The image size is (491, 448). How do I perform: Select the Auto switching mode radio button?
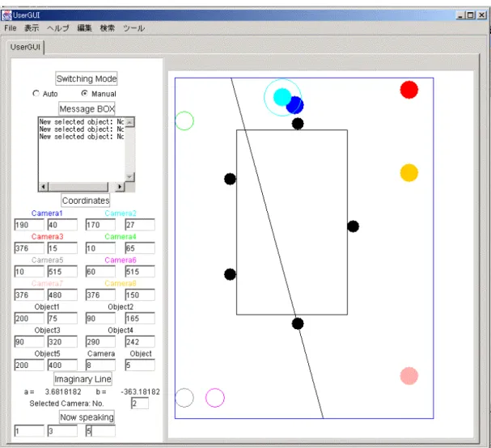pyautogui.click(x=36, y=94)
